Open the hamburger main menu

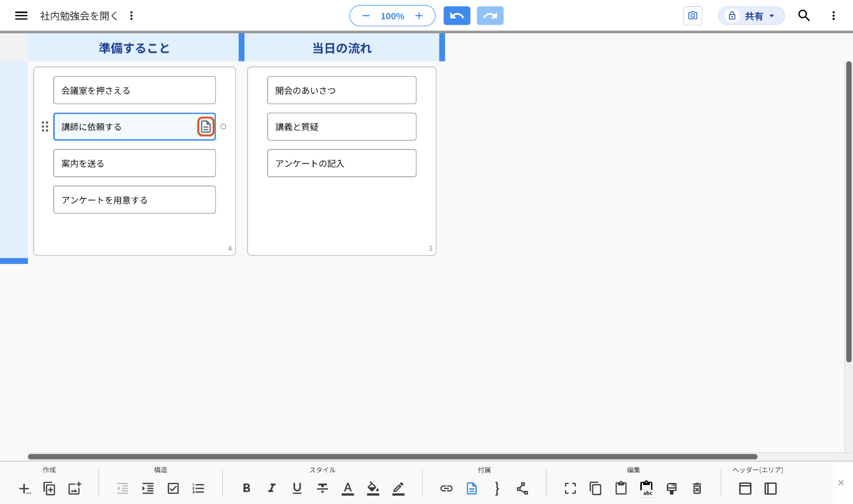pyautogui.click(x=21, y=16)
